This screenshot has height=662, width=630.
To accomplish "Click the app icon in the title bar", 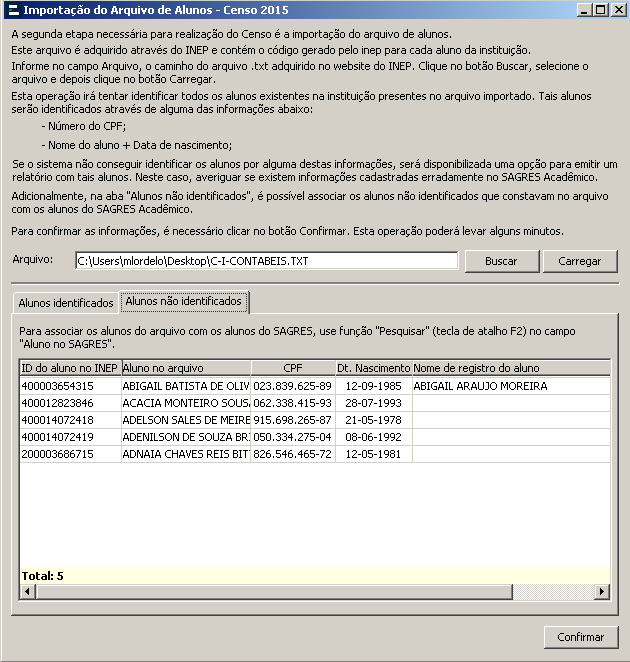I will tap(11, 10).
